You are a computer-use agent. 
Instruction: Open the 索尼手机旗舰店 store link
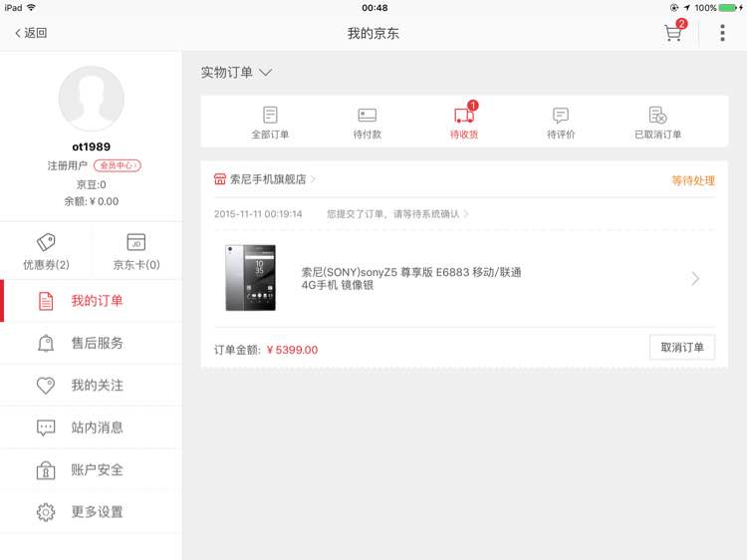268,179
